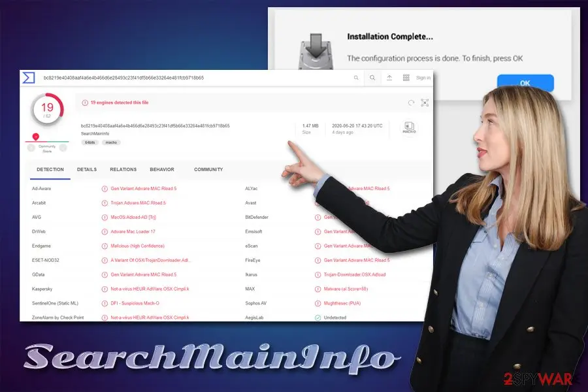Viewport: 588px width, 392px height.
Task: Click the VirusTotal sigma logo
Action: click(x=29, y=78)
